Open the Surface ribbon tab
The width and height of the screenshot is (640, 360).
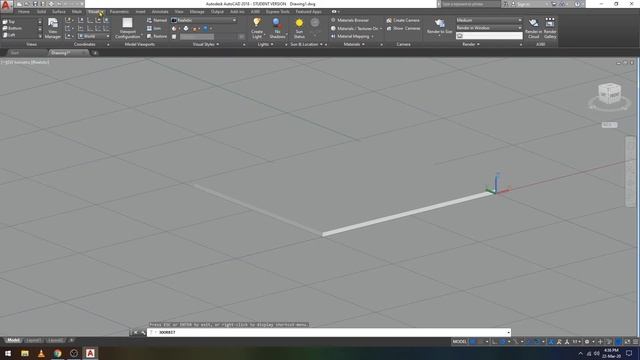coord(59,12)
